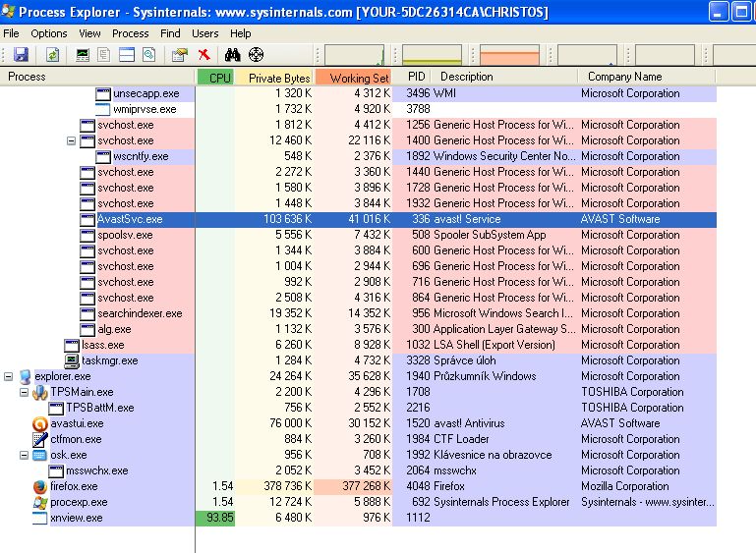Select the AvastSvc.exe process row
Viewport: 756px width, 553px height.
(x=358, y=219)
